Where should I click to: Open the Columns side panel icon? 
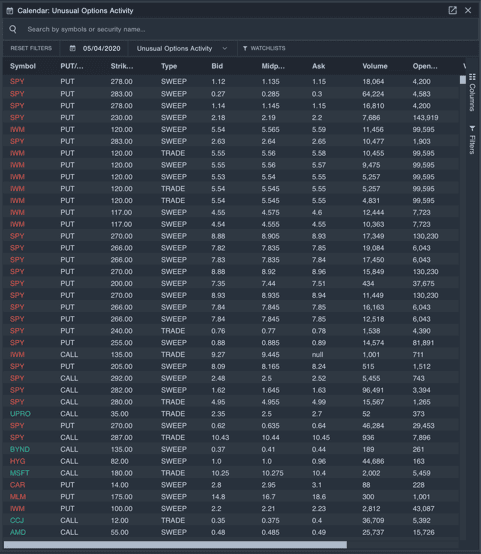472,77
